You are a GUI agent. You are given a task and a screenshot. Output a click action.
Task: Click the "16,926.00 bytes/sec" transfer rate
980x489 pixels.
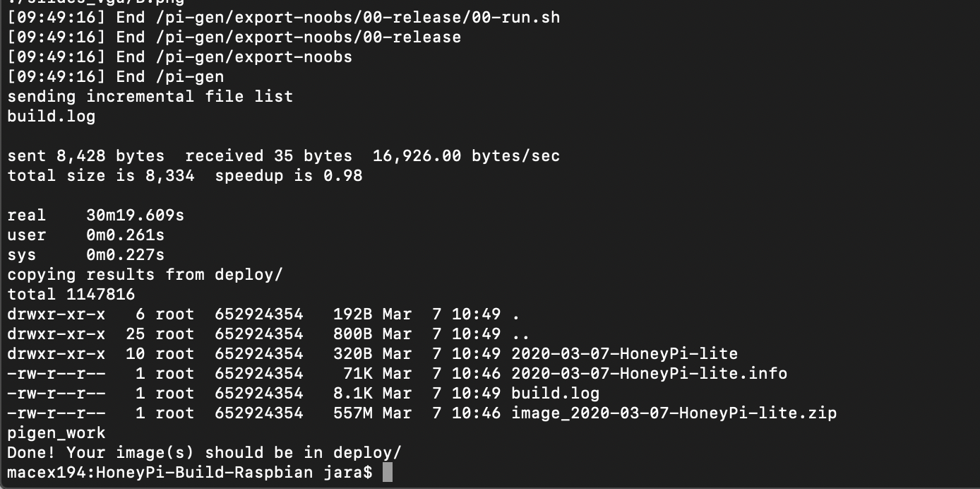click(466, 155)
